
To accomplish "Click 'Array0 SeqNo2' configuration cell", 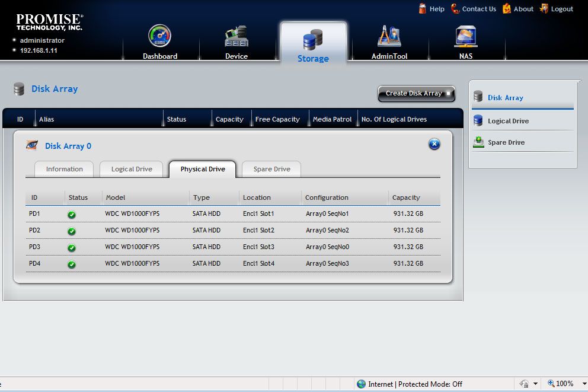I will coord(327,230).
